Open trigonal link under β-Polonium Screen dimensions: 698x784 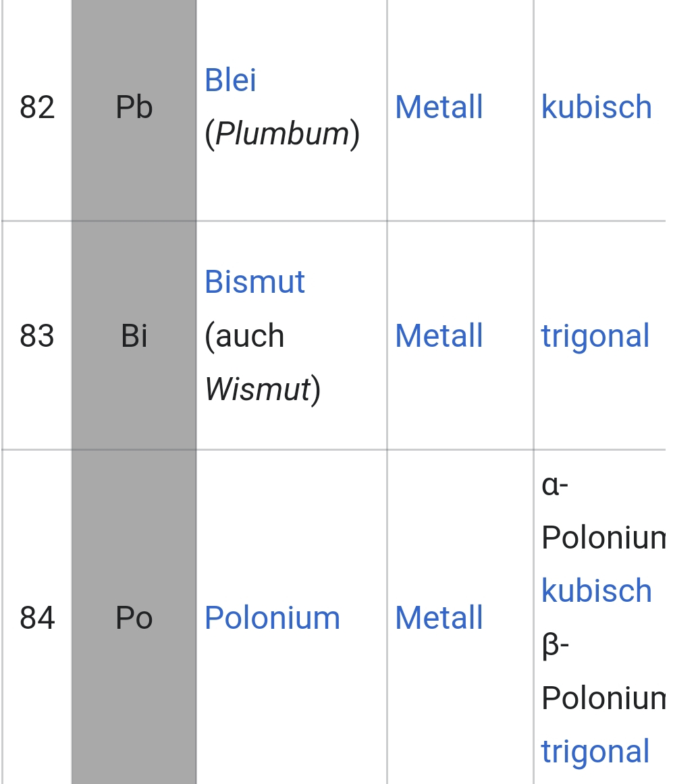(x=595, y=752)
